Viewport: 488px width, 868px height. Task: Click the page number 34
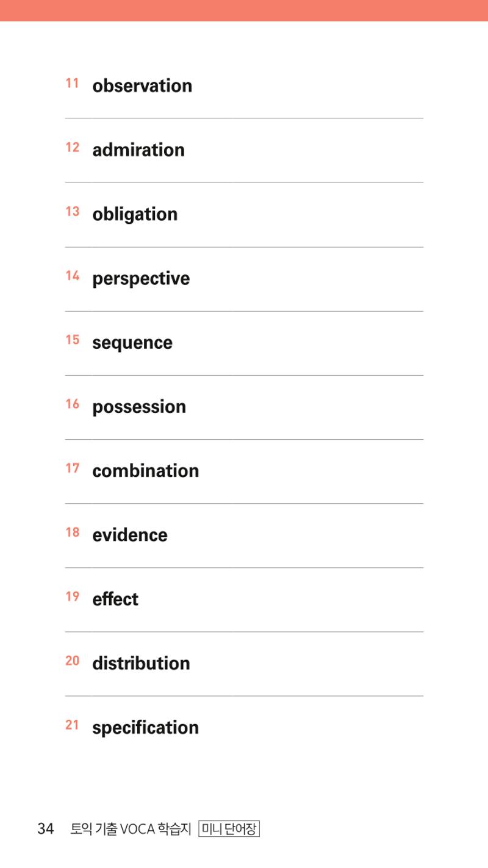coord(46,829)
